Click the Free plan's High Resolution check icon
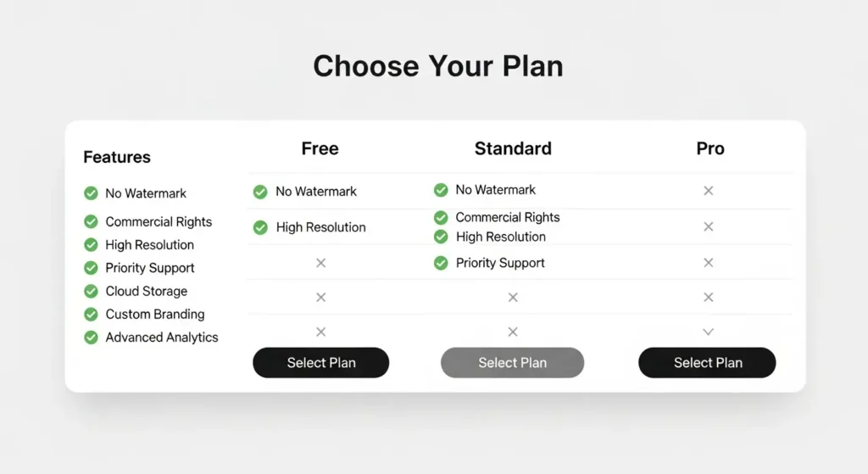This screenshot has width=868, height=474. tap(260, 227)
